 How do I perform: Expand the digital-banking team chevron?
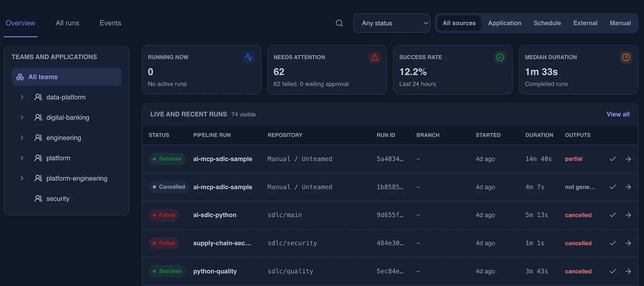(22, 117)
